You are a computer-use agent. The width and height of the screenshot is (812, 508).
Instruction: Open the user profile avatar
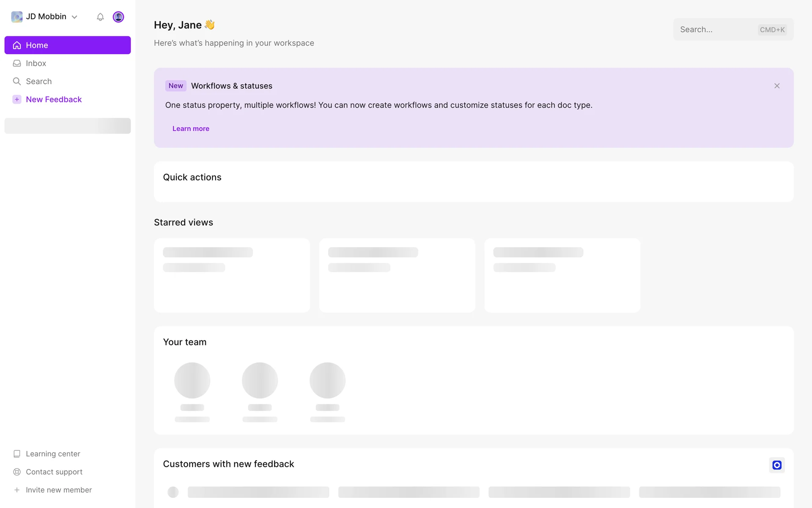coord(118,17)
